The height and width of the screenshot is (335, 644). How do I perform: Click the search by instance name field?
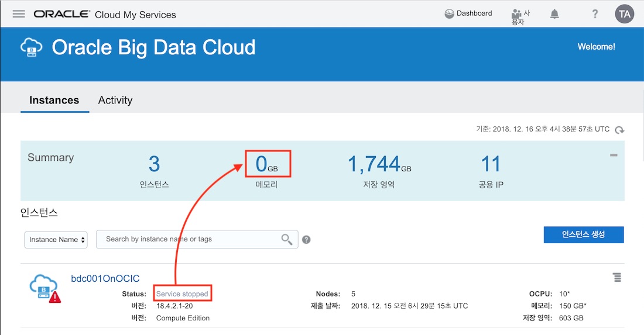pyautogui.click(x=187, y=239)
